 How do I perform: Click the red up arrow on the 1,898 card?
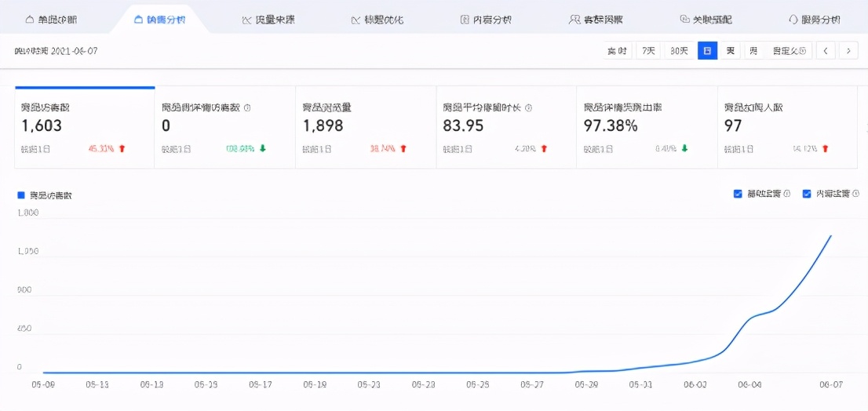pyautogui.click(x=403, y=148)
